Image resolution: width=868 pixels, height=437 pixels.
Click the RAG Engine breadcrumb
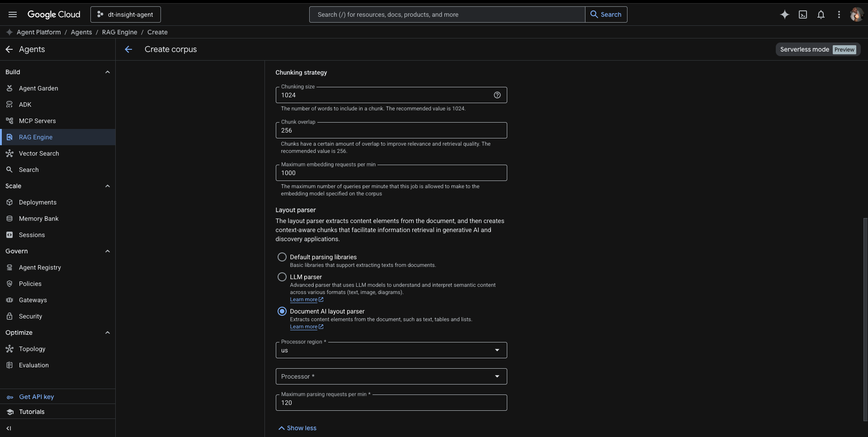point(119,32)
